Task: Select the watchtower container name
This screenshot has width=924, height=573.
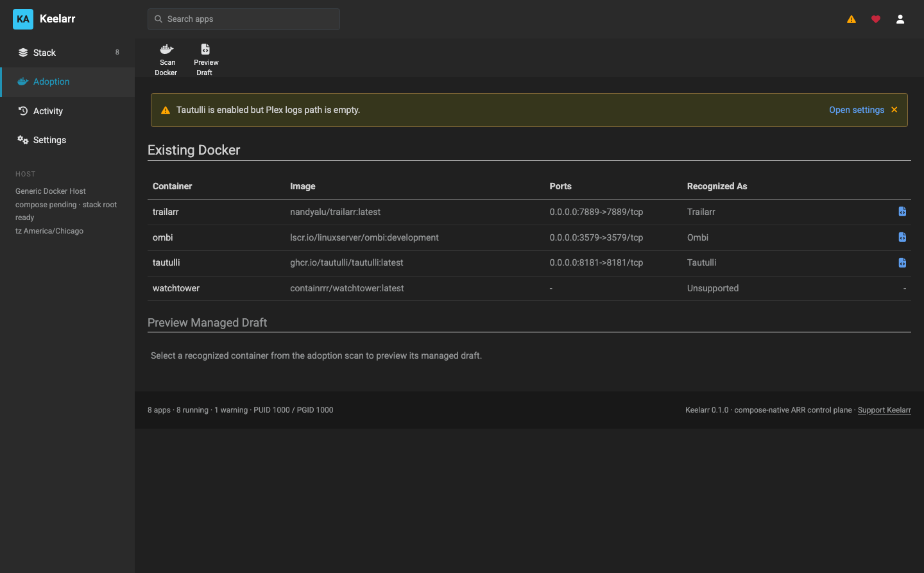Action: tap(176, 288)
